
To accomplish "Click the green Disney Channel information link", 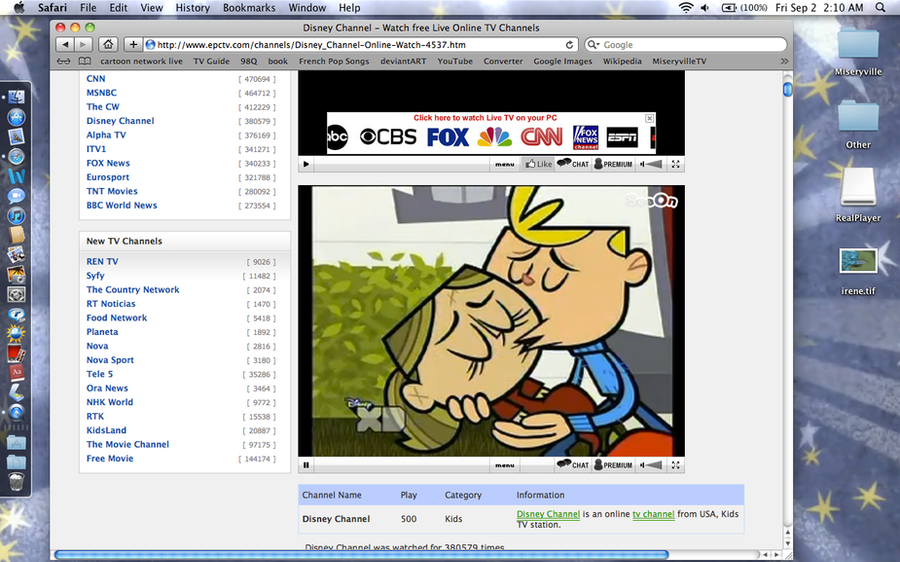I will pyautogui.click(x=548, y=514).
